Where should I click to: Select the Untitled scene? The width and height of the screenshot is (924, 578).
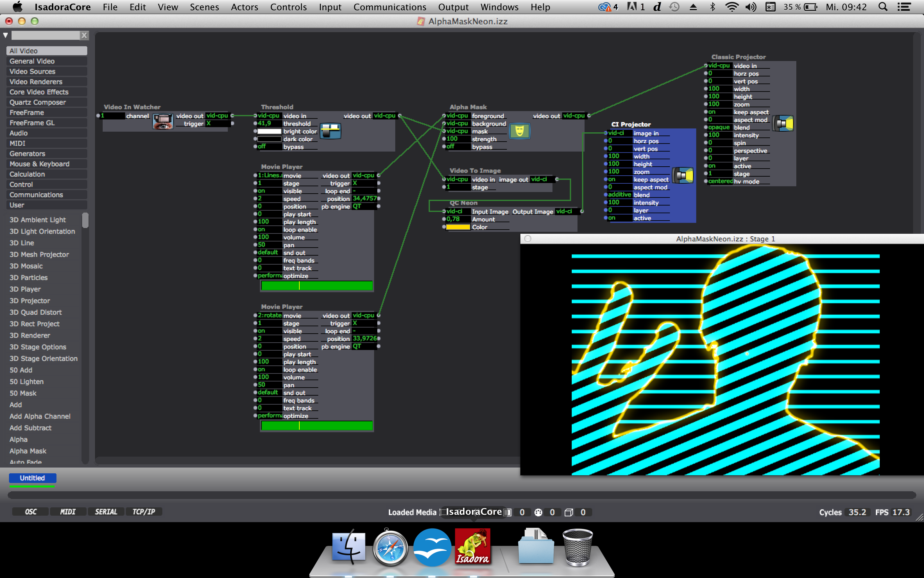click(32, 478)
